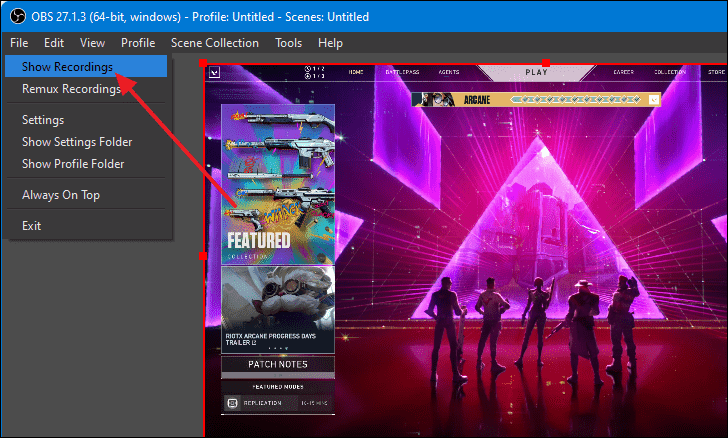Open the Edit menu

click(x=54, y=43)
